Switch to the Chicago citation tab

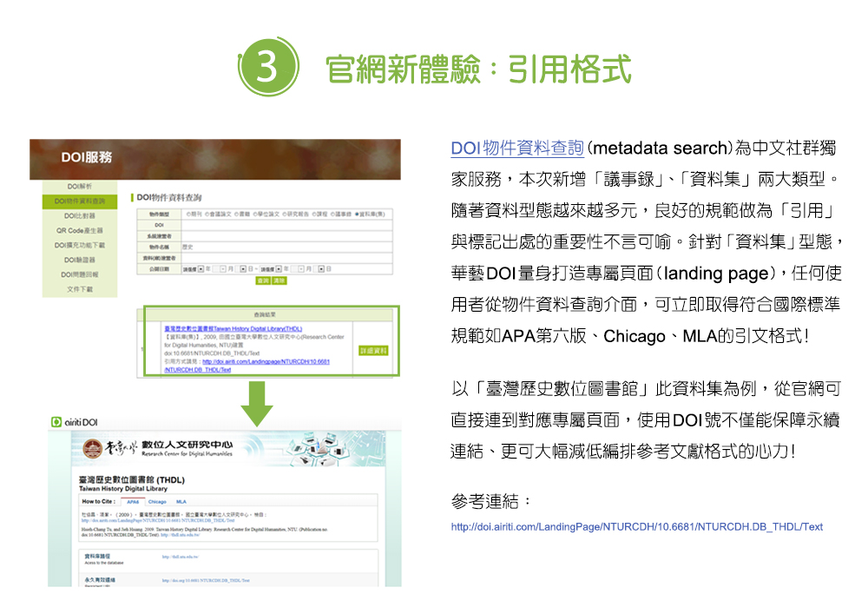[x=157, y=502]
